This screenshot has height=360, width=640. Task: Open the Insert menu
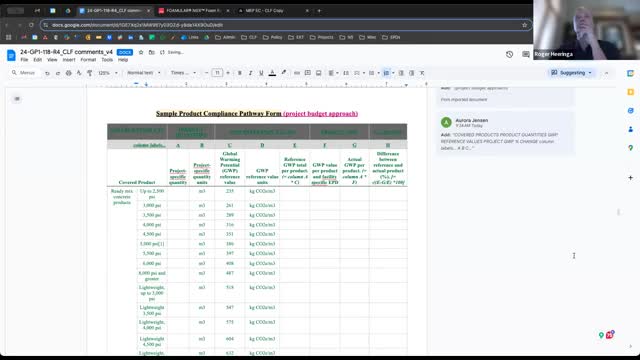[69, 60]
